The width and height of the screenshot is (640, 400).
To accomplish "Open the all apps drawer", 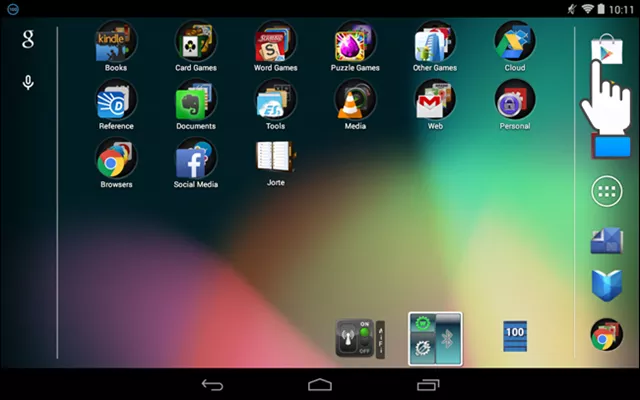I will tap(606, 193).
